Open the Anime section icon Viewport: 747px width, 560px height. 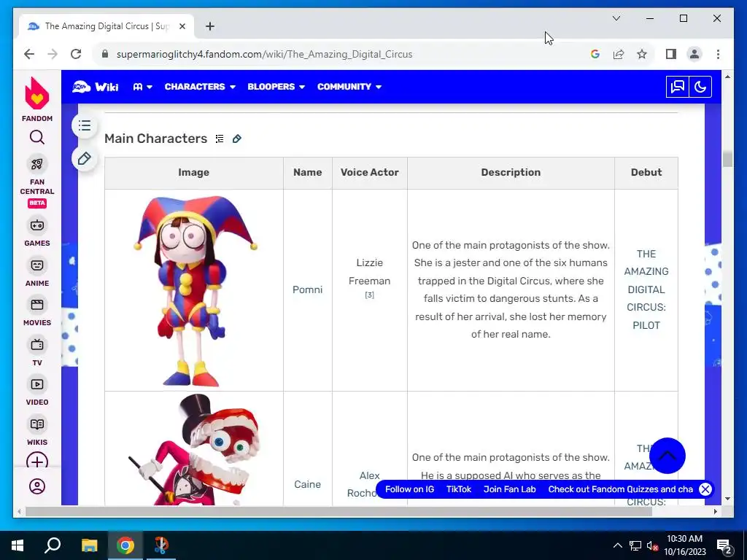(x=37, y=265)
